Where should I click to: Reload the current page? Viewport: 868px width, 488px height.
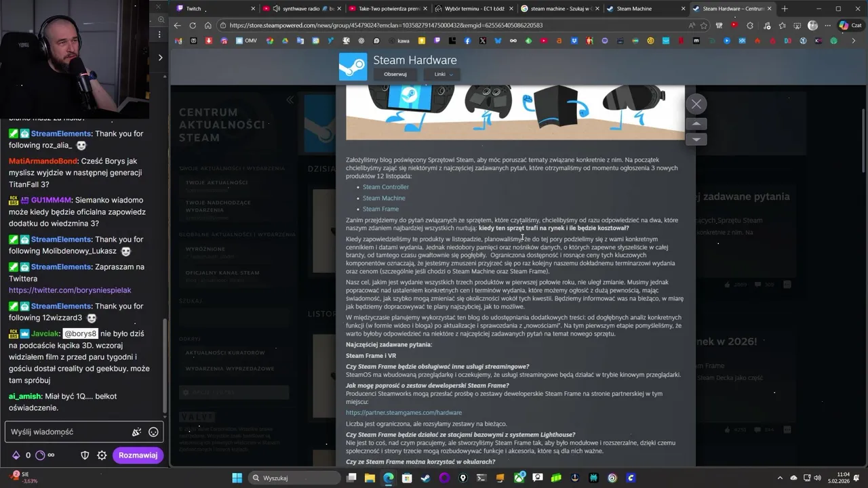(x=193, y=25)
